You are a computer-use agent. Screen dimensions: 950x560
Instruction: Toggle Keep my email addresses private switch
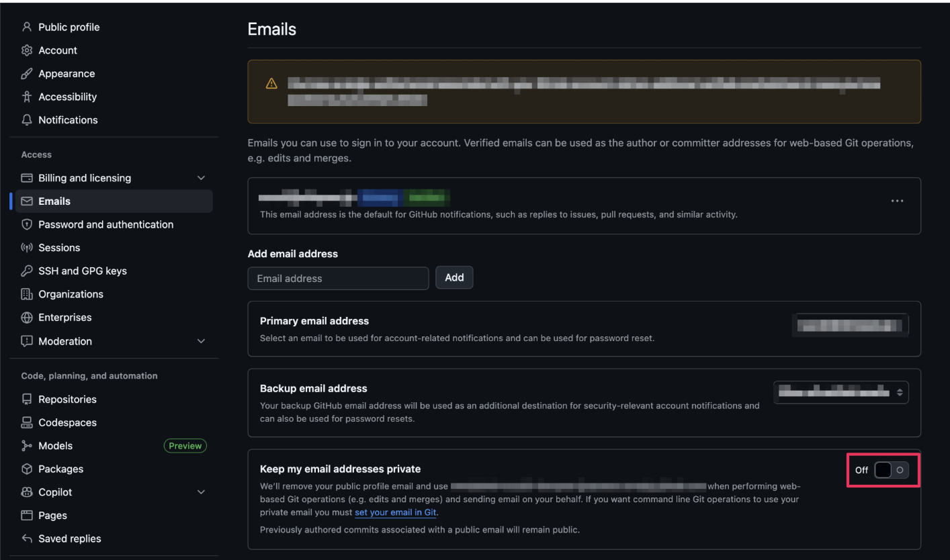(892, 470)
